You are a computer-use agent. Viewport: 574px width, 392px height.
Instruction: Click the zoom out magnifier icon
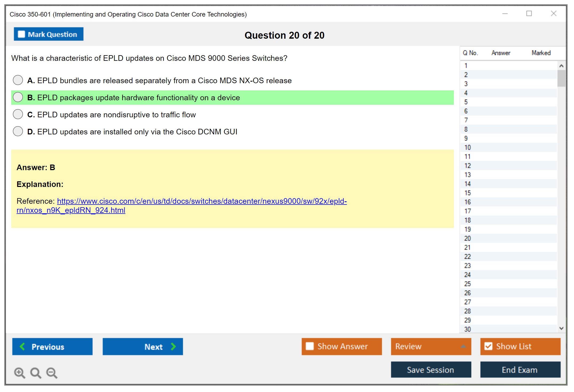click(x=52, y=373)
